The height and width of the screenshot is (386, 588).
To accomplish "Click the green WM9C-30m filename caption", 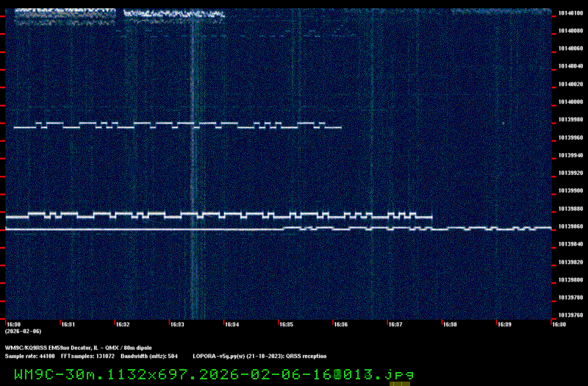I will 213,374.
